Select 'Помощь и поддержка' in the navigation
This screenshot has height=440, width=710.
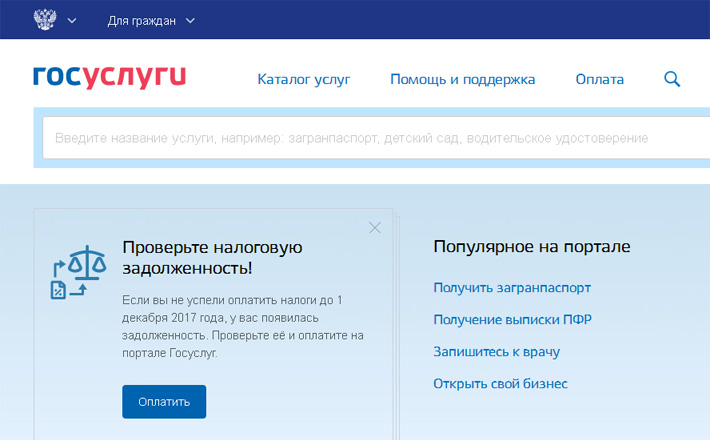462,79
